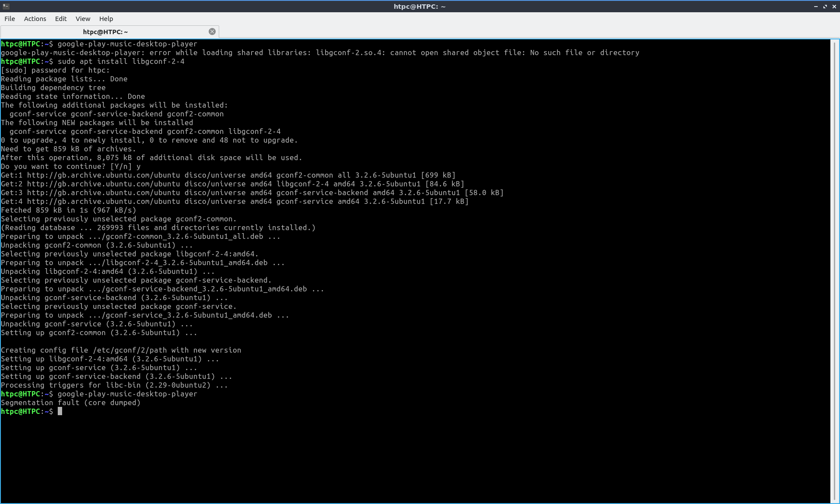Click the 'Need to get 859 kB of archives.' line
This screenshot has width=840, height=504.
click(x=69, y=149)
